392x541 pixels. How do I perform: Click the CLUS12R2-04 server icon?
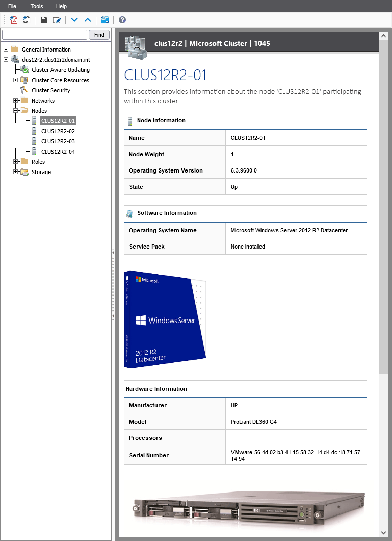[x=34, y=151]
